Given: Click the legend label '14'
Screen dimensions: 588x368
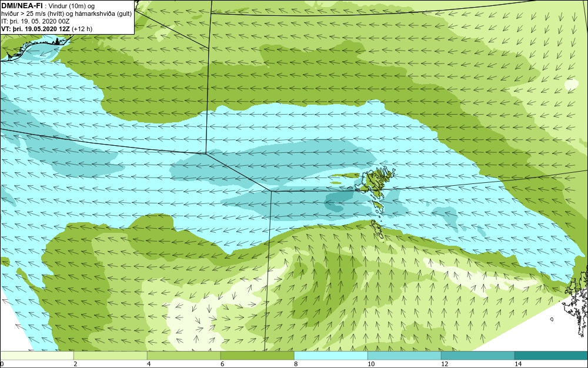Looking at the screenshot, I should 518,364.
